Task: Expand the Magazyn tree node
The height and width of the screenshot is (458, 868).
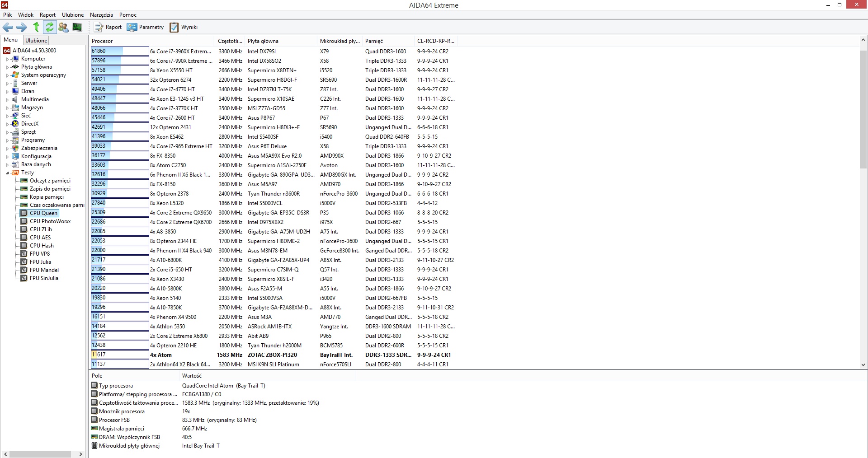Action: point(7,107)
